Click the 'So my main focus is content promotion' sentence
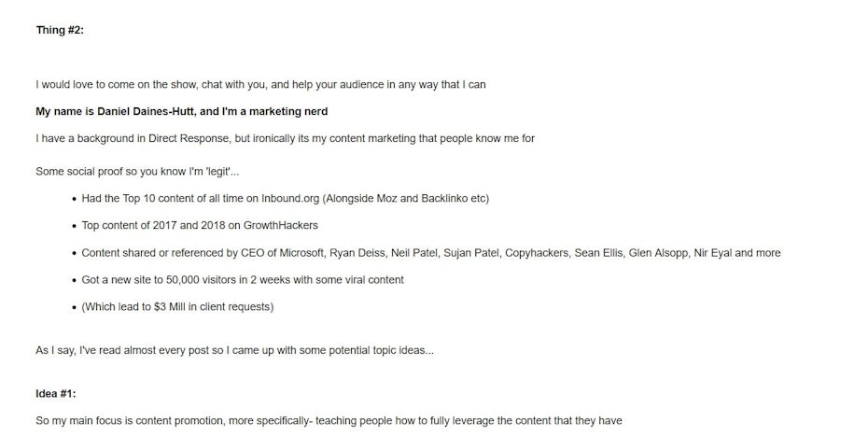This screenshot has width=868, height=436. 329,421
